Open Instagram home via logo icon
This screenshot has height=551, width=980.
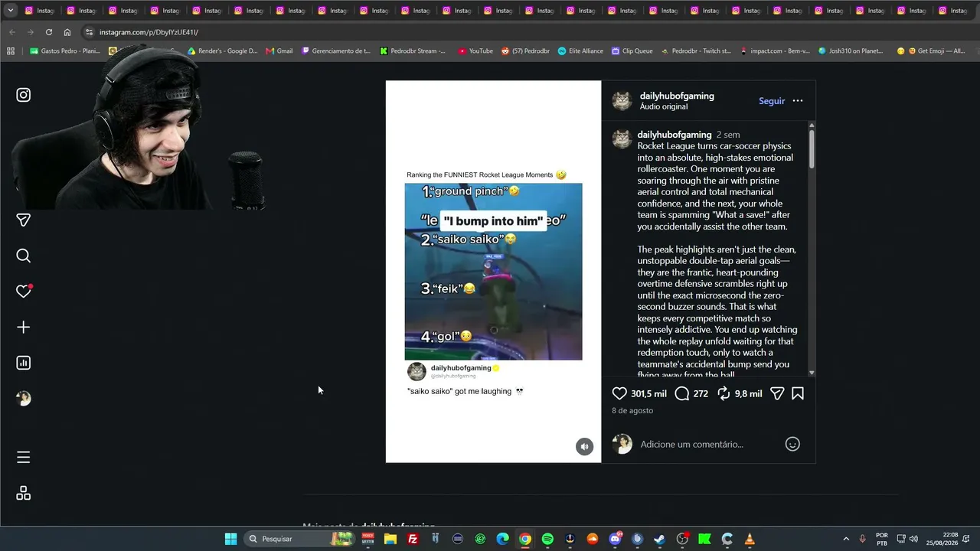(24, 95)
